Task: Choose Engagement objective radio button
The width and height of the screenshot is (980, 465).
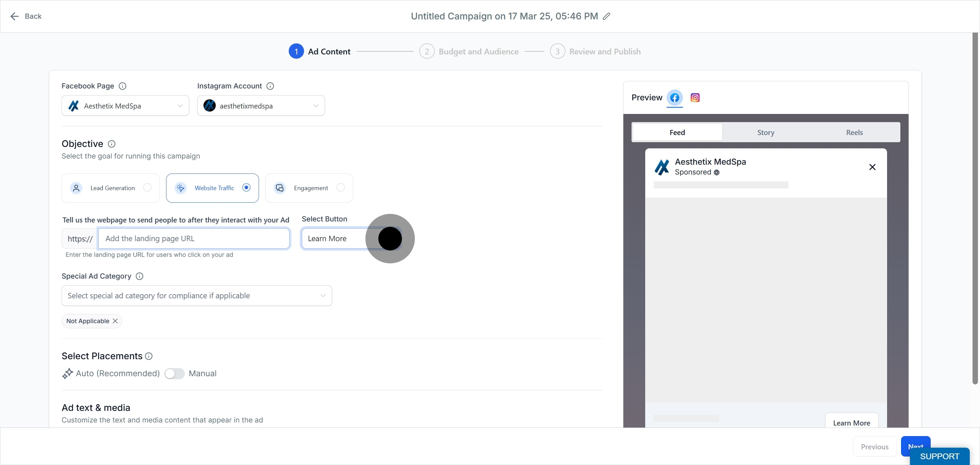Action: [341, 187]
